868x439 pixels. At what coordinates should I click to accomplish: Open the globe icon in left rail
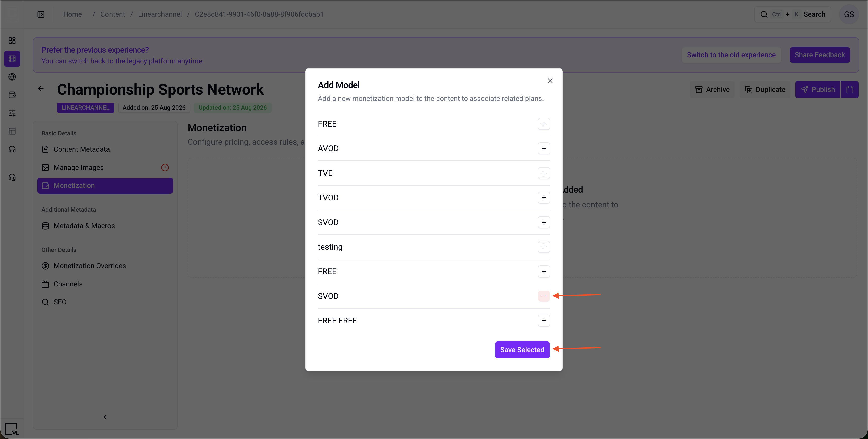(x=12, y=77)
